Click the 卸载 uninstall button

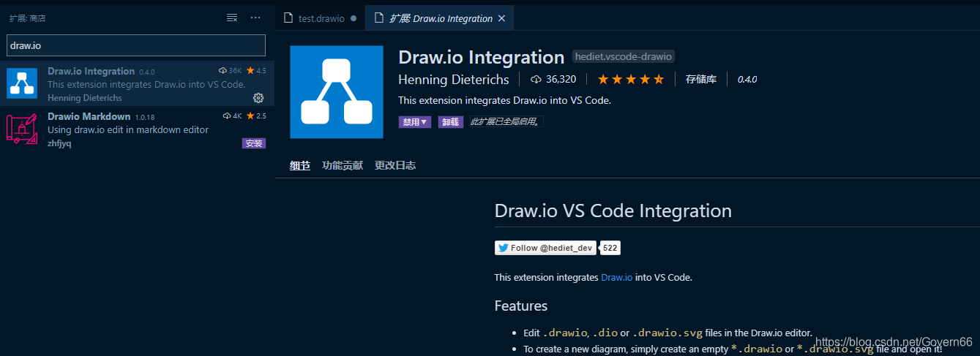point(451,122)
